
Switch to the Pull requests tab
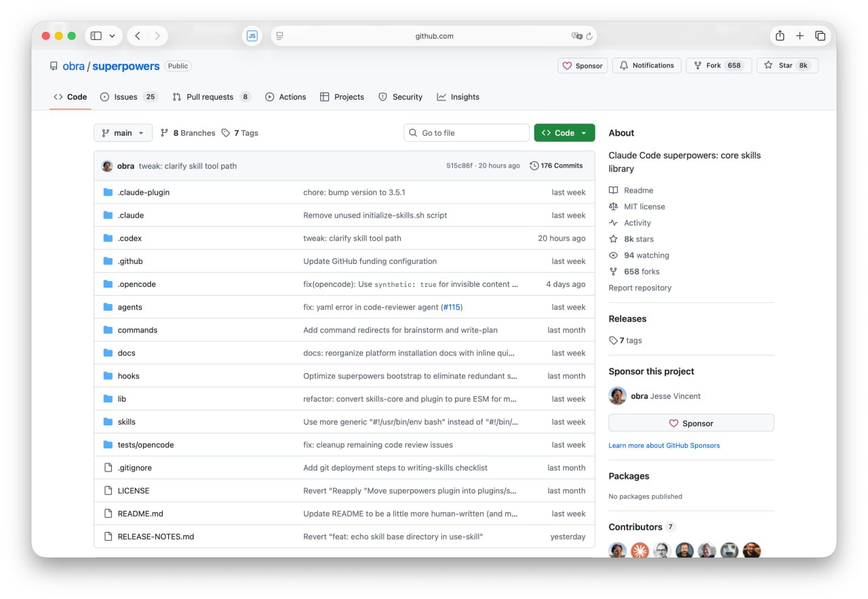[x=211, y=96]
